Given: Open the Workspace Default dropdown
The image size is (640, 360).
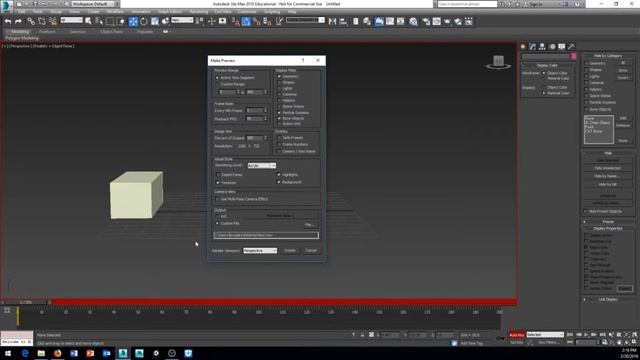Looking at the screenshot, I should coord(93,4).
